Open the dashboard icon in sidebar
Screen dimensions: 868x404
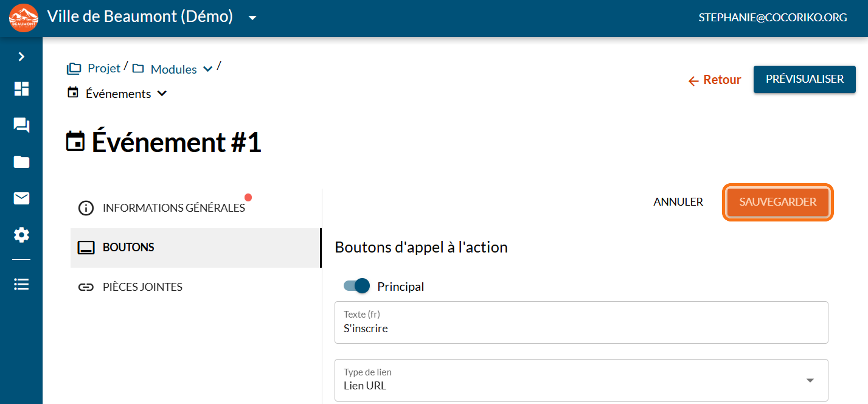pyautogui.click(x=21, y=89)
